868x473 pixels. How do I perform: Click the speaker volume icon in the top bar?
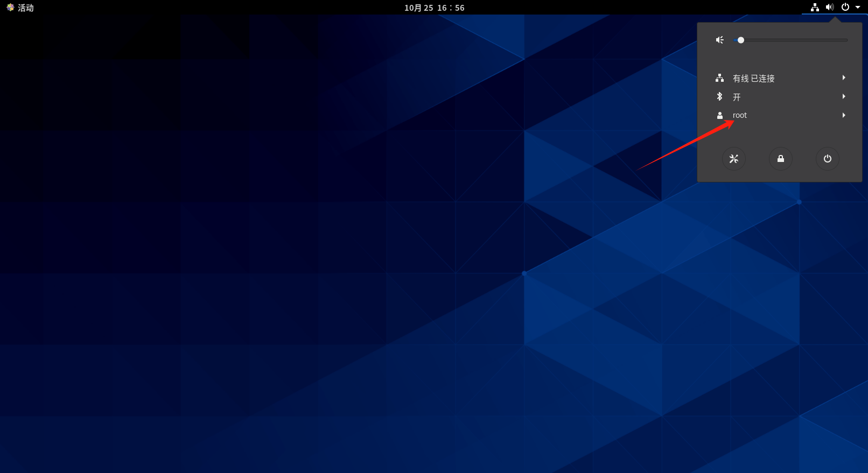[830, 8]
